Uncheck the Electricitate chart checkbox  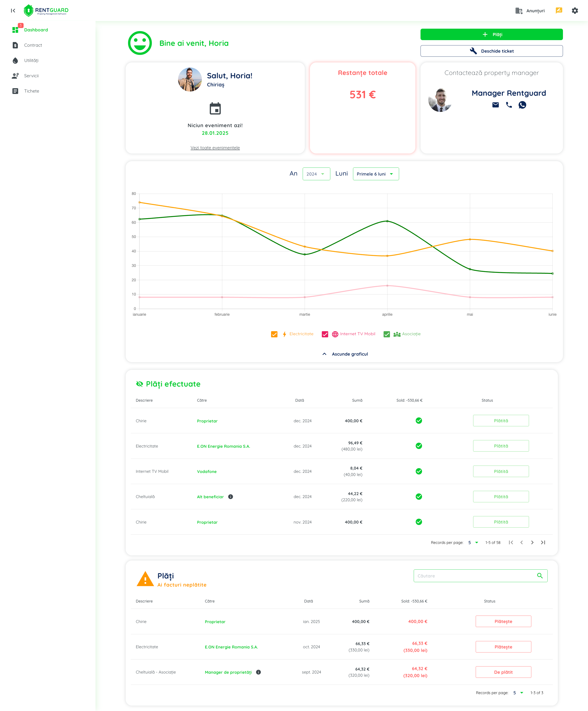click(x=274, y=334)
